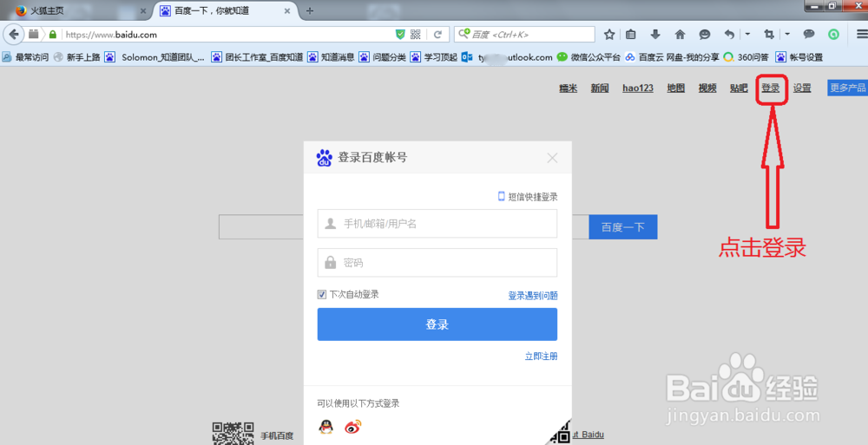This screenshot has width=868, height=445.
Task: Click the search engine magnifier icon
Action: (464, 34)
